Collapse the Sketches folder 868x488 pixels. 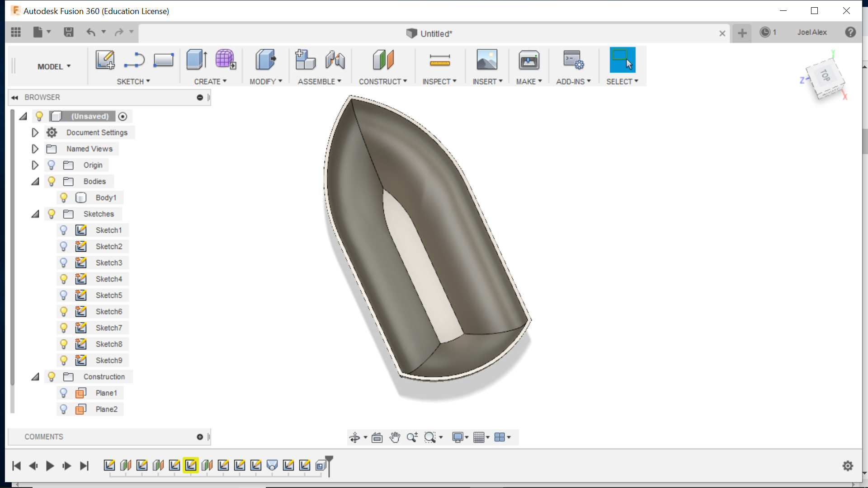pyautogui.click(x=35, y=214)
